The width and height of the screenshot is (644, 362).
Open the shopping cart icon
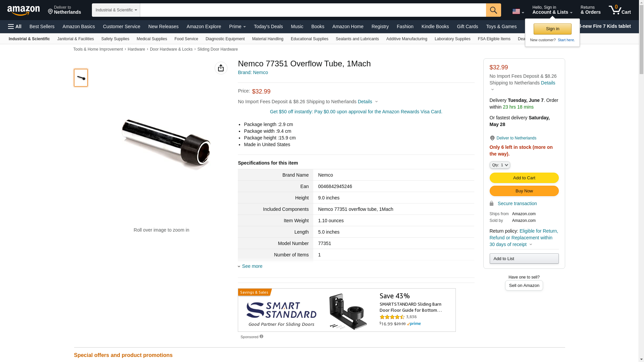(x=620, y=10)
